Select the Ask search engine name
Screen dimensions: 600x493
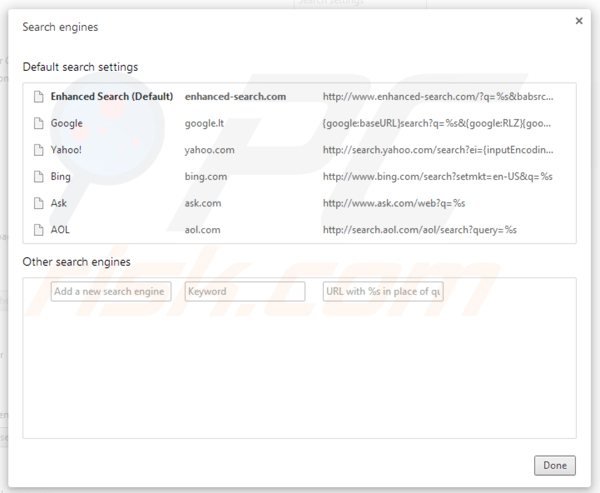pos(59,203)
